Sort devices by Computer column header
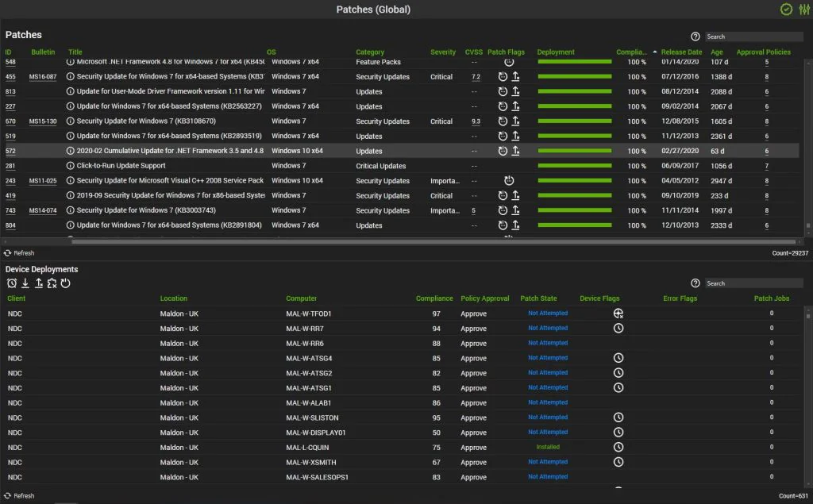The width and height of the screenshot is (813, 504). click(x=301, y=298)
